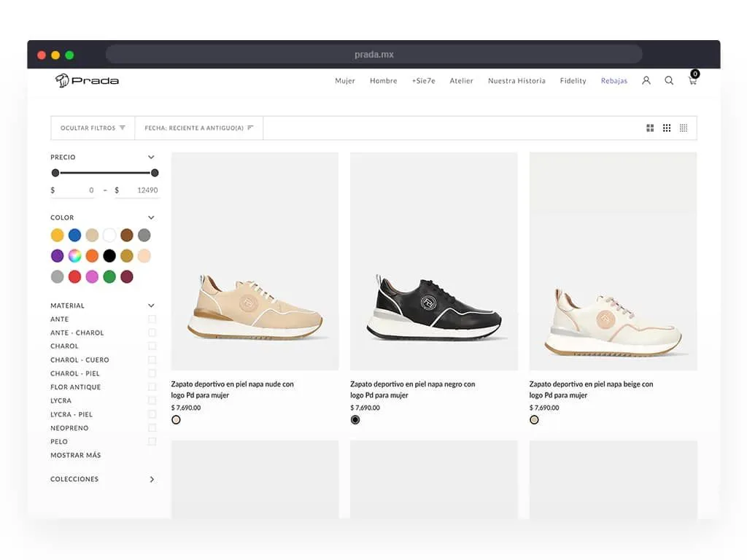Collapse the PRECIO filter section
This screenshot has height=560, width=747.
[151, 157]
